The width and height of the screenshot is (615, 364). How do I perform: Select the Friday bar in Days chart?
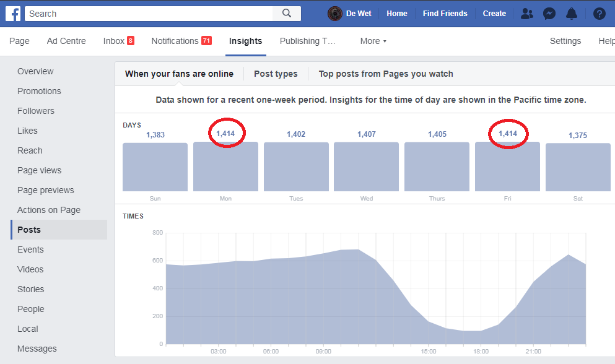[x=507, y=167]
